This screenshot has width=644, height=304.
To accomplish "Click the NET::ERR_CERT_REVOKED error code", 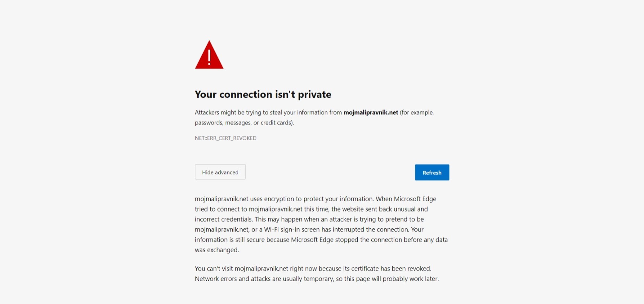I will click(226, 138).
